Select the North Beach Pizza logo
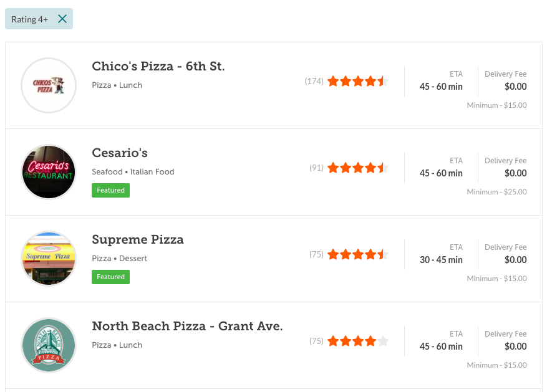 click(x=49, y=345)
